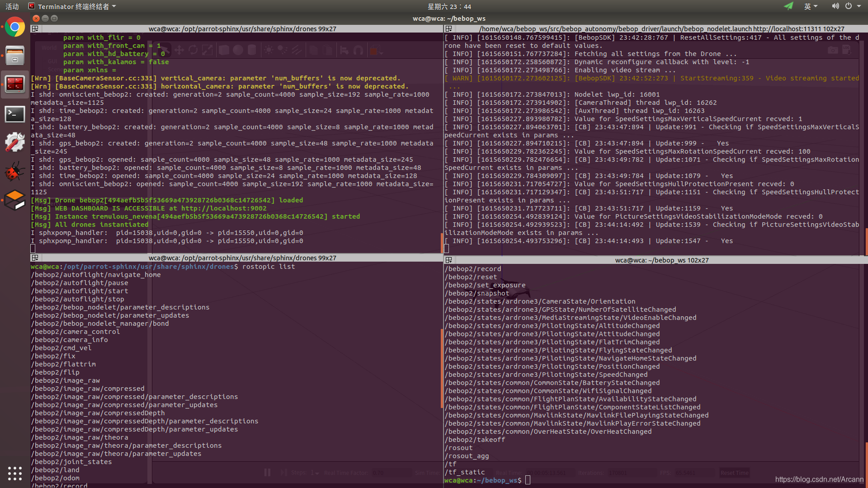Click the top-left pane title bar
This screenshot has width=868, height=488.
(242, 28)
